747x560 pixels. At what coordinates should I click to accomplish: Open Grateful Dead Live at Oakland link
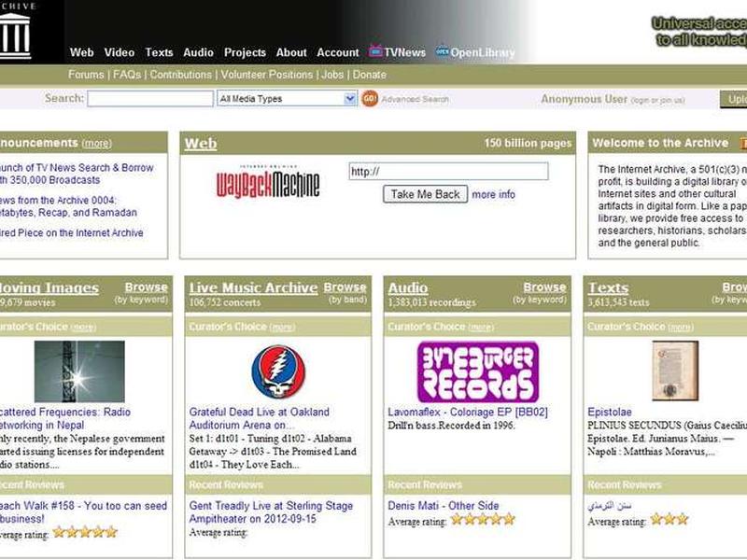(260, 418)
